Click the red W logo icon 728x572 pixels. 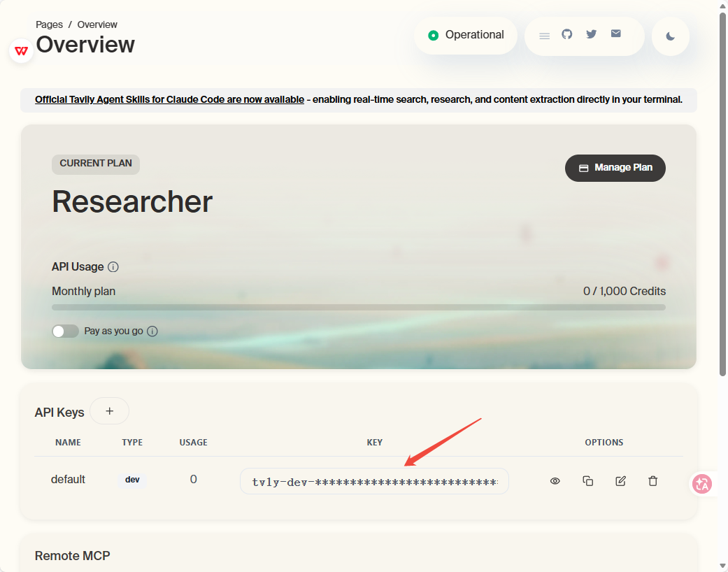[x=22, y=50]
